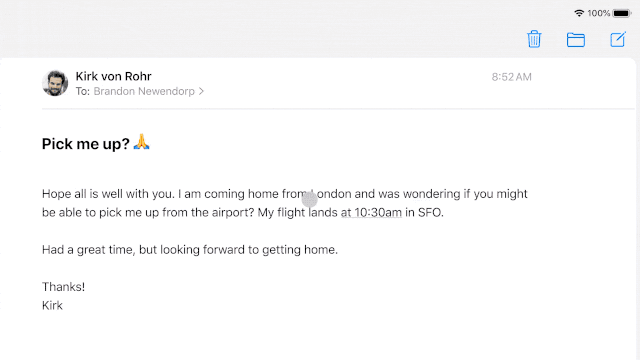Tap "SFO" in the email body
Viewport: 640px width, 360px height.
coord(429,213)
